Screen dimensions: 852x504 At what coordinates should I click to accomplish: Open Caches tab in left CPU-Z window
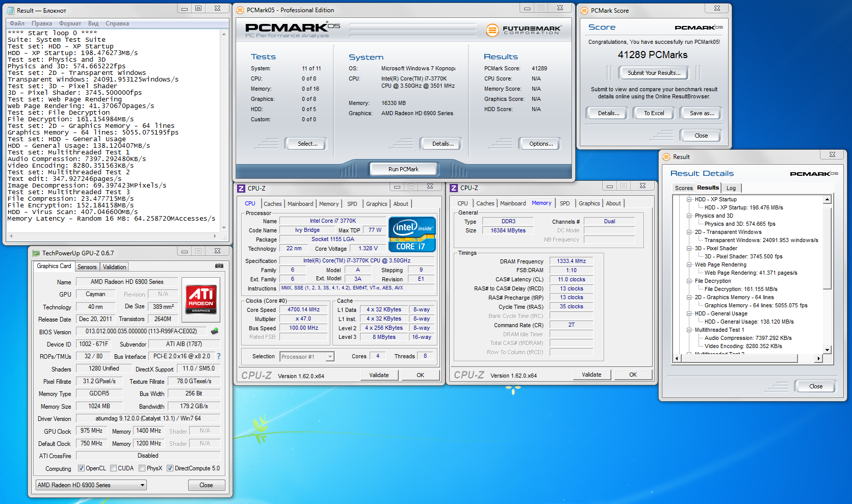tap(272, 204)
